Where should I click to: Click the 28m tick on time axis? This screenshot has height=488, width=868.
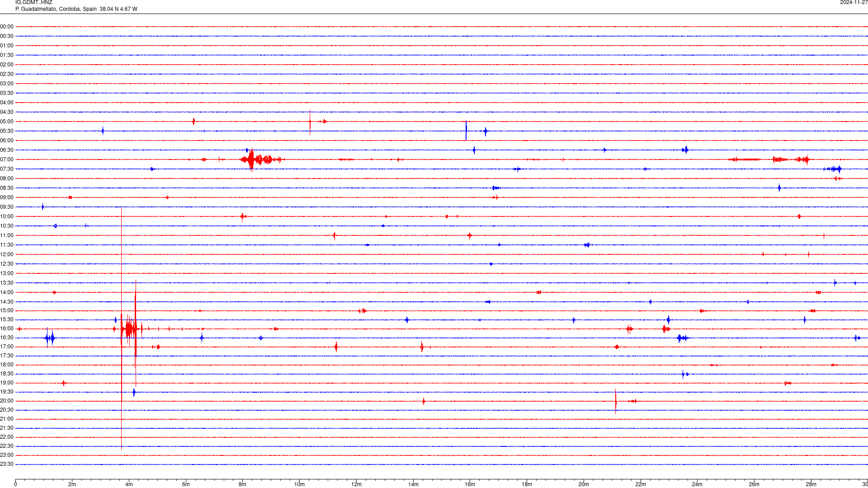(811, 484)
